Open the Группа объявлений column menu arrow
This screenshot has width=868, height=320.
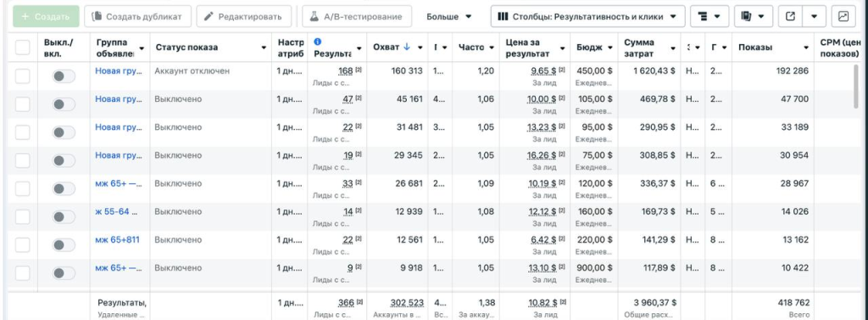point(142,48)
